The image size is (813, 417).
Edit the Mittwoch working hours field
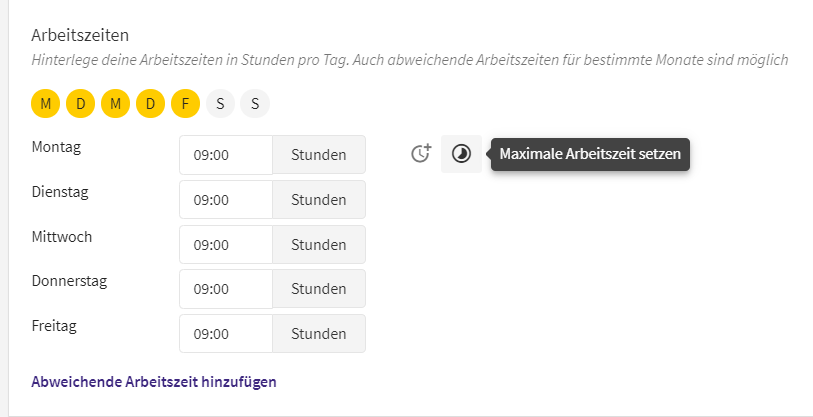[226, 244]
